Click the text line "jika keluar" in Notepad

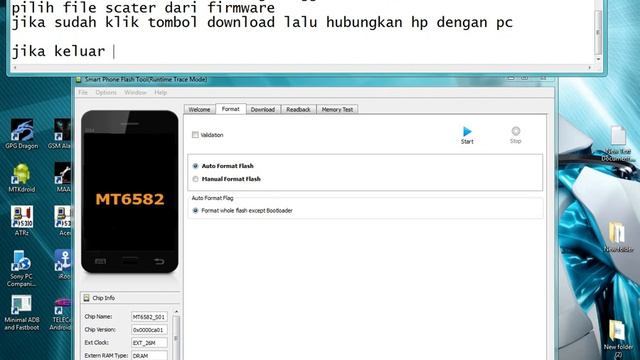point(58,51)
